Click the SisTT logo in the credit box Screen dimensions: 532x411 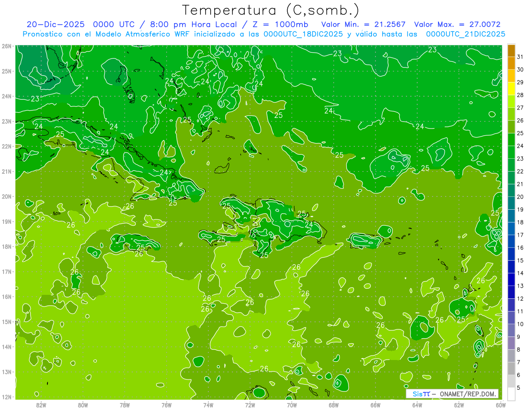[421, 394]
